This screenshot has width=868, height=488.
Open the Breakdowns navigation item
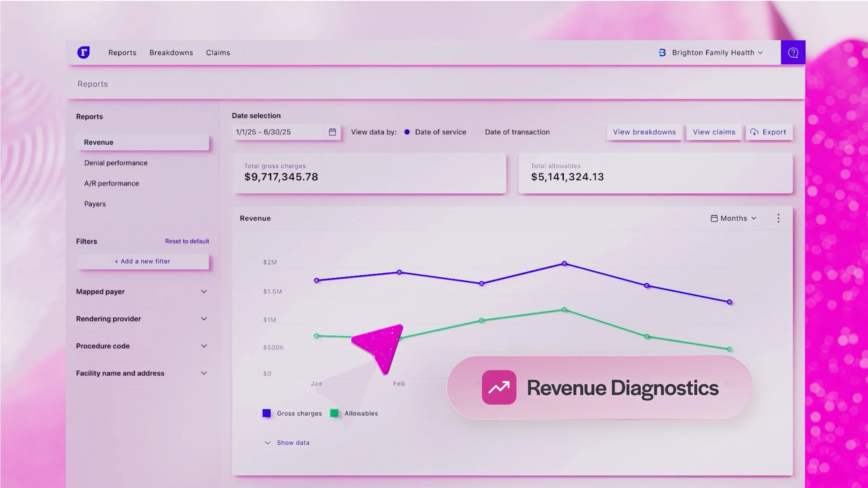pyautogui.click(x=171, y=52)
